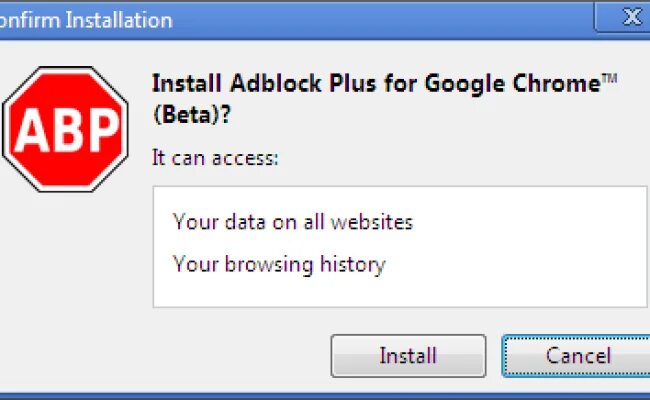Cancel the Adblock Plus installation

coord(578,355)
